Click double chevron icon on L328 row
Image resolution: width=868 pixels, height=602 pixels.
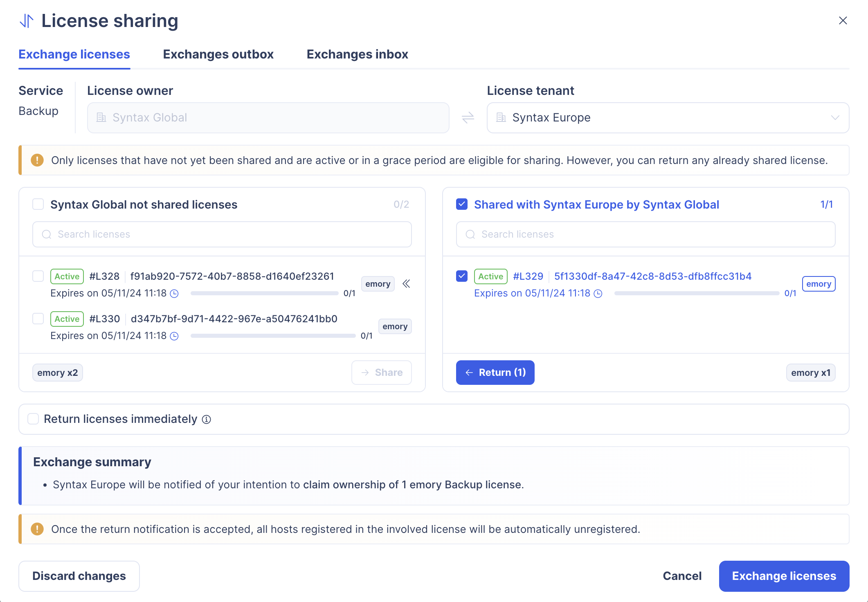[x=406, y=284]
